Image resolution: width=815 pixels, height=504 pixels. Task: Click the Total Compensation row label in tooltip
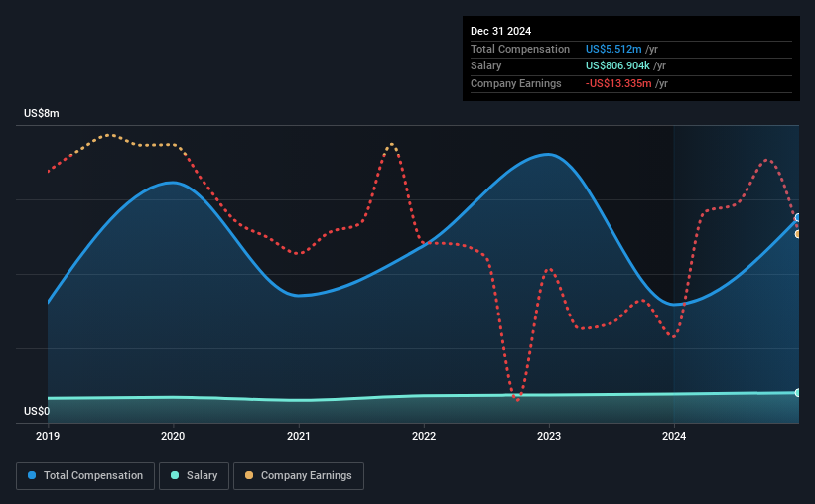coord(520,49)
